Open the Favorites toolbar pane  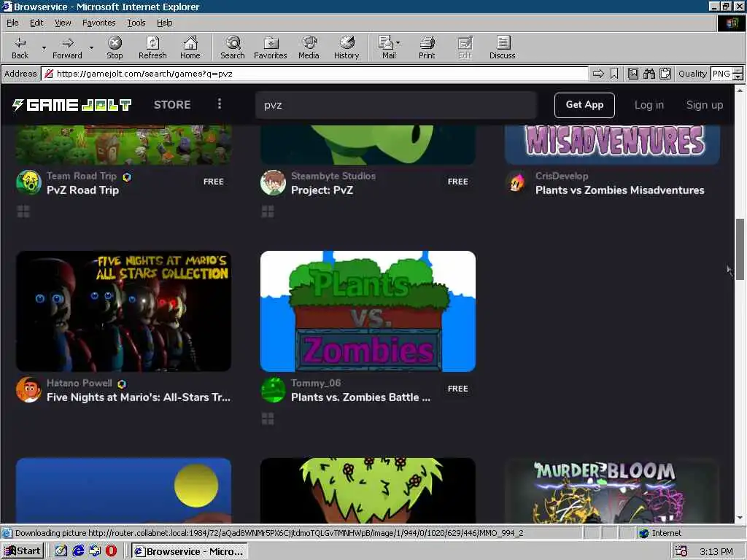pos(270,47)
